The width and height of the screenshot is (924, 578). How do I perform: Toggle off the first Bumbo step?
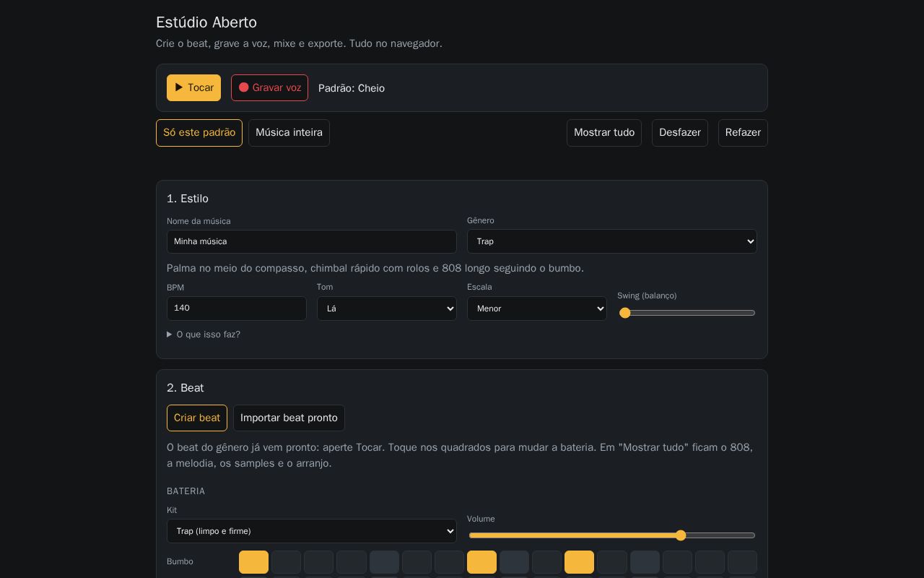coord(253,562)
